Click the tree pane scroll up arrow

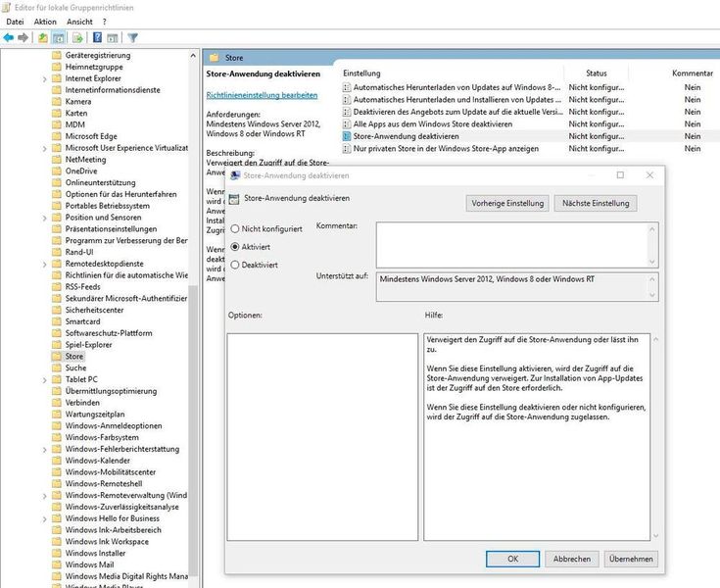click(193, 56)
